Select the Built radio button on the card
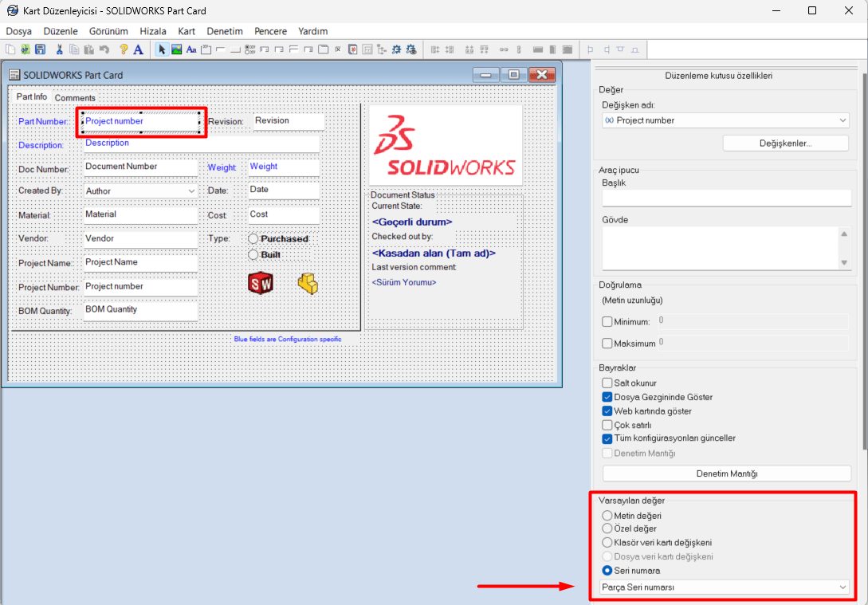 click(253, 254)
